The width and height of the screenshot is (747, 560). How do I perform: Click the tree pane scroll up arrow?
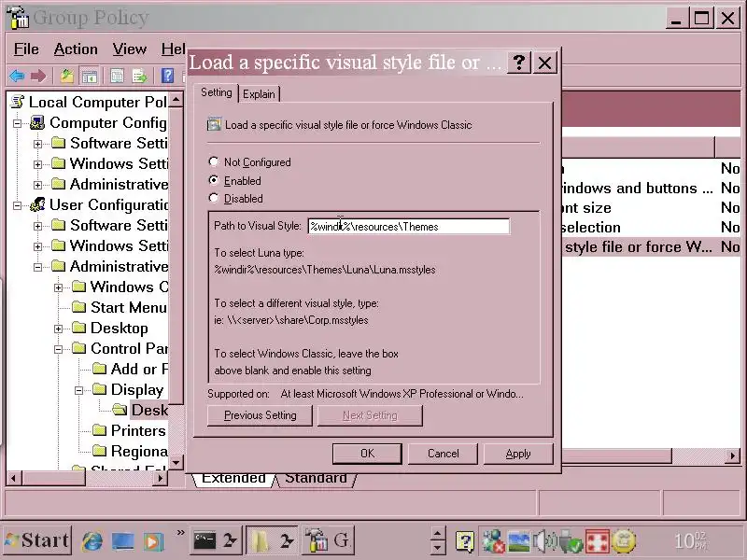point(176,100)
